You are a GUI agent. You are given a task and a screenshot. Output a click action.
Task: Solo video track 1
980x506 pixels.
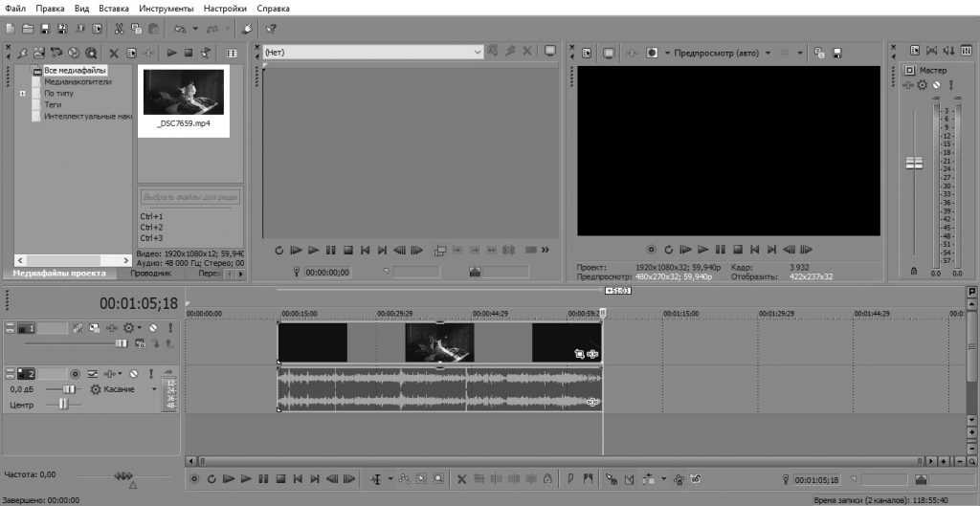[168, 327]
